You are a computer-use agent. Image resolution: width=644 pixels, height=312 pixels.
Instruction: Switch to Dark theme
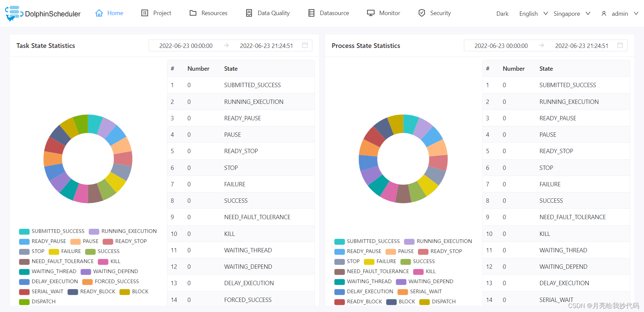coord(502,14)
